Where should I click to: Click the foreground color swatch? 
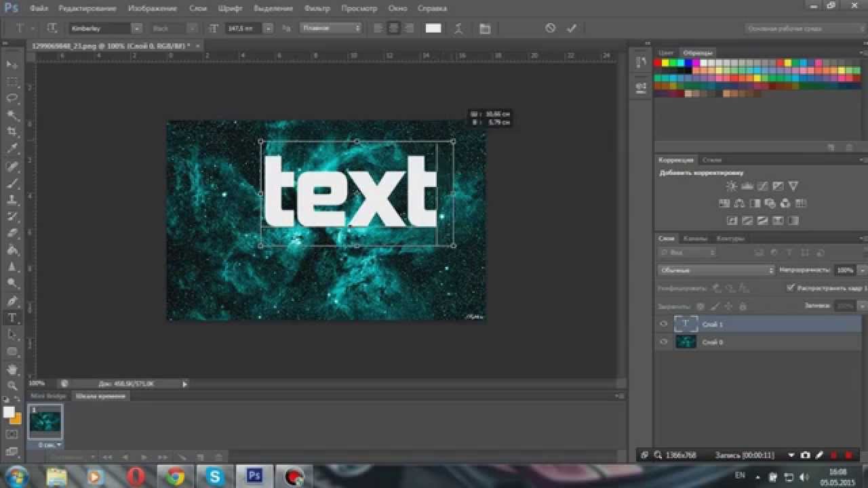(9, 412)
